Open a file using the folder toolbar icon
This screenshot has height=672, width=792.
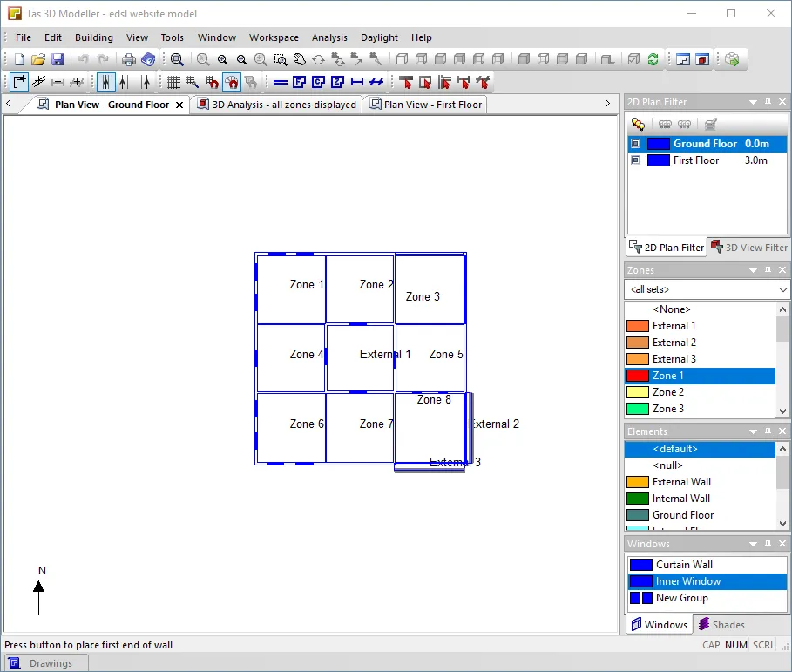(37, 58)
